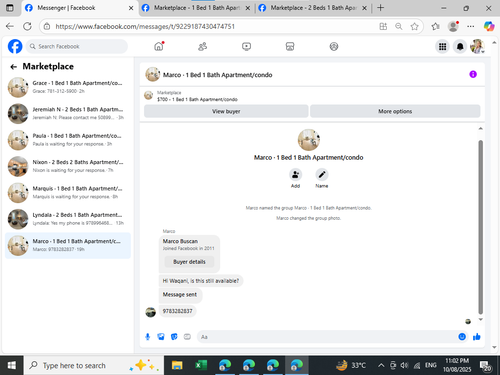500x375 pixels.
Task: Click the back arrow beside Marketplace heading
Action: (x=13, y=67)
